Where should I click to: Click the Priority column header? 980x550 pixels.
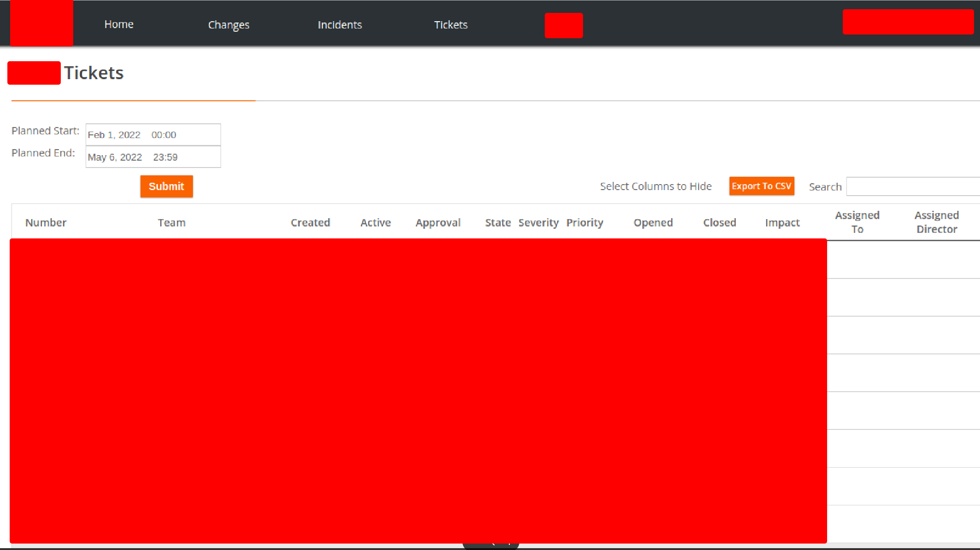(x=584, y=223)
